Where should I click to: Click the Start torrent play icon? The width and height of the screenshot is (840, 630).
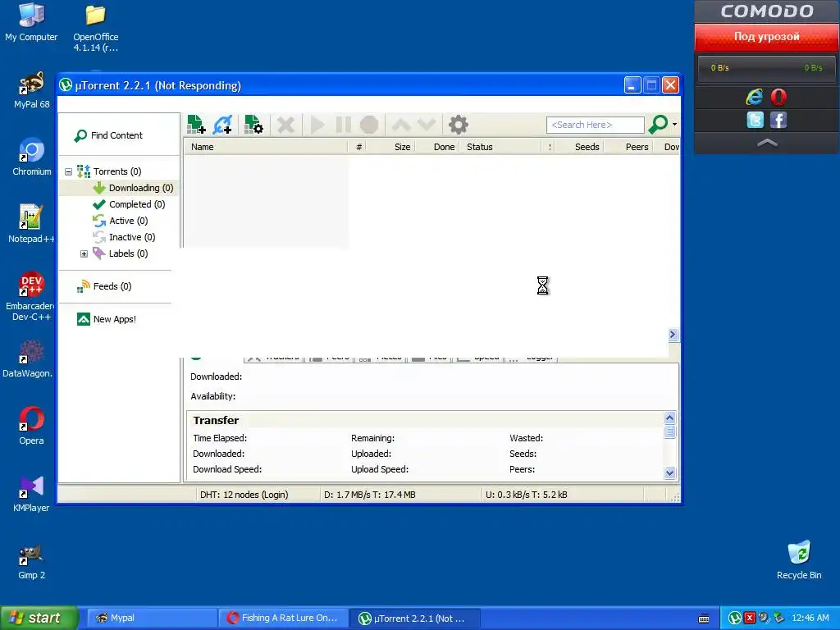click(x=317, y=125)
